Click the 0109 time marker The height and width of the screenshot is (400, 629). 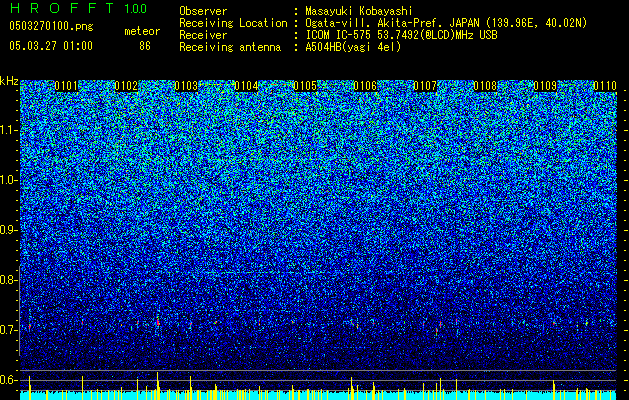pyautogui.click(x=545, y=86)
